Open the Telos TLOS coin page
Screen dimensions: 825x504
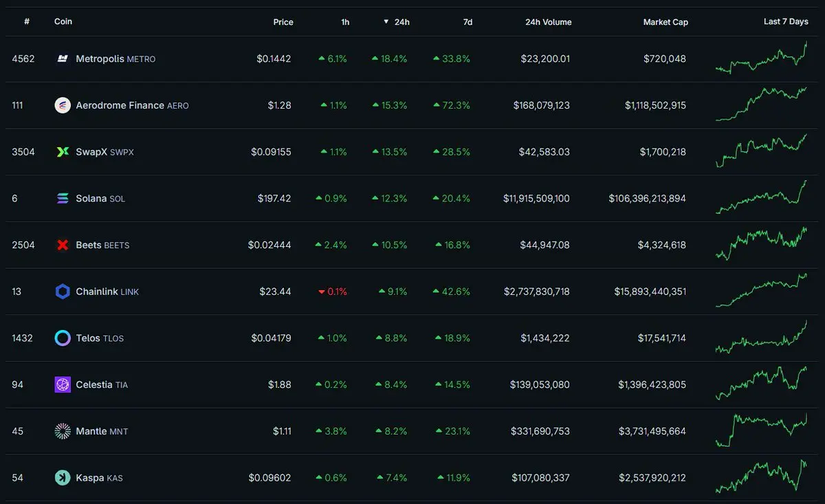click(100, 338)
